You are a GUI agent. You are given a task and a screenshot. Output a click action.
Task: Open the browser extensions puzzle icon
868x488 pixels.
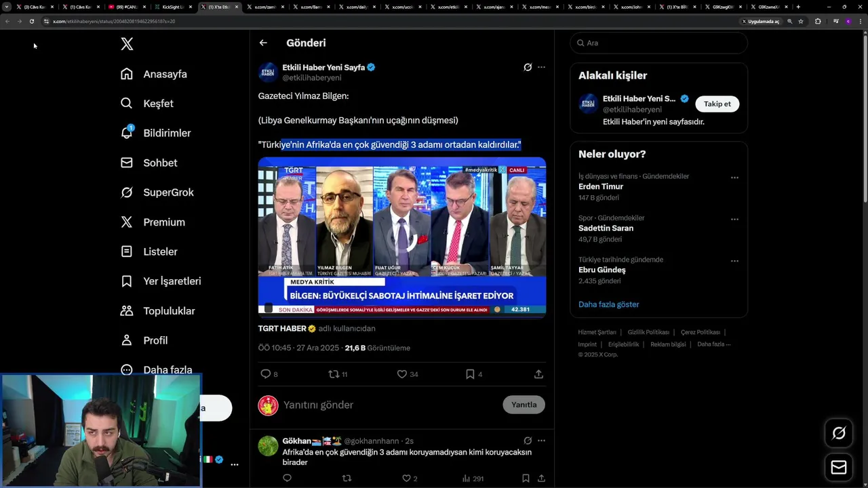(x=818, y=21)
